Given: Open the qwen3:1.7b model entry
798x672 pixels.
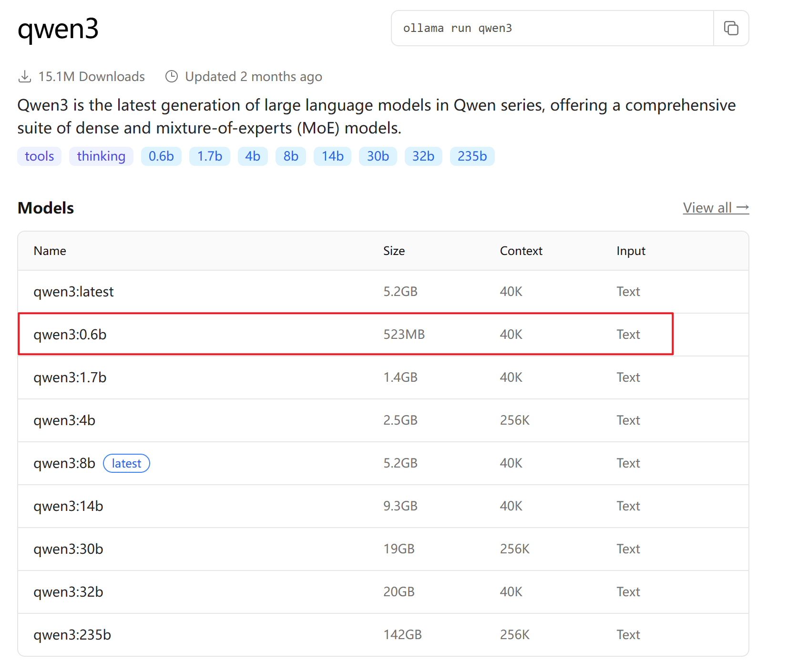Looking at the screenshot, I should point(70,377).
